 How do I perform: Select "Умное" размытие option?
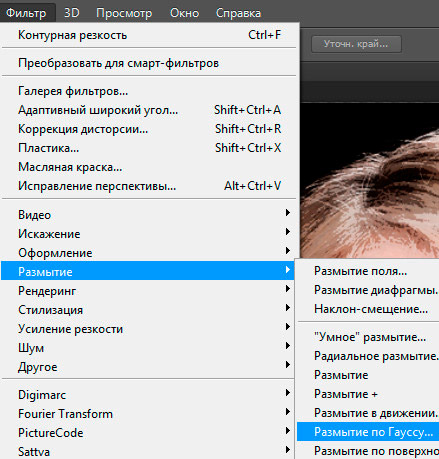pyautogui.click(x=368, y=337)
